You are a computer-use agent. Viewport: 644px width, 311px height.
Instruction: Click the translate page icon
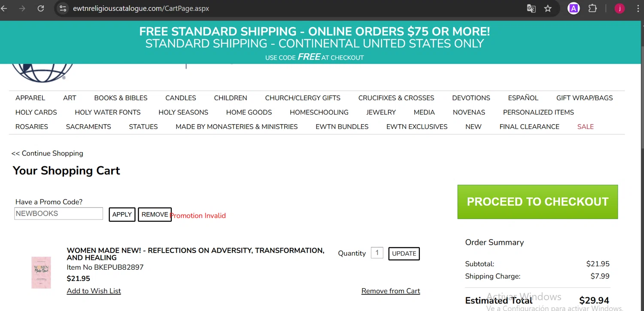click(531, 8)
